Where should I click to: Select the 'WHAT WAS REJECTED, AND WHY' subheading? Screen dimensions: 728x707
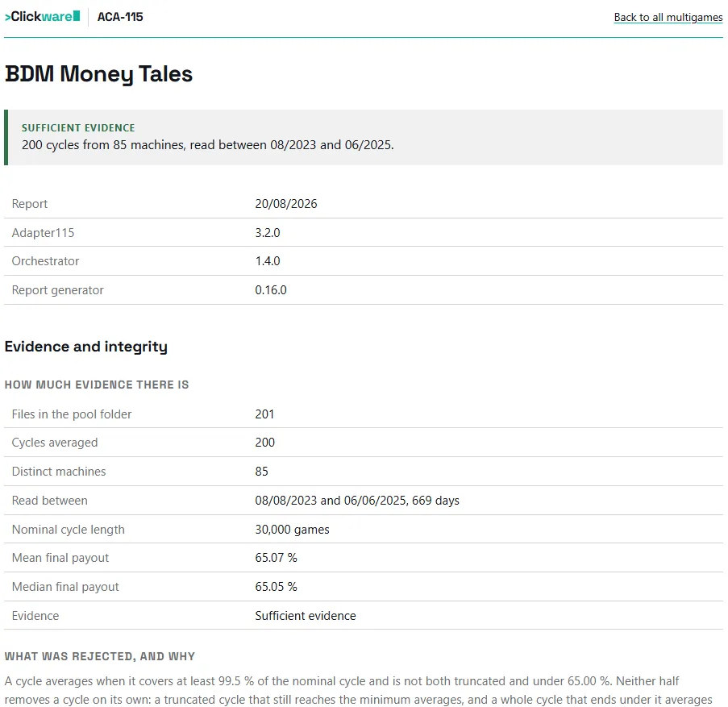[100, 656]
